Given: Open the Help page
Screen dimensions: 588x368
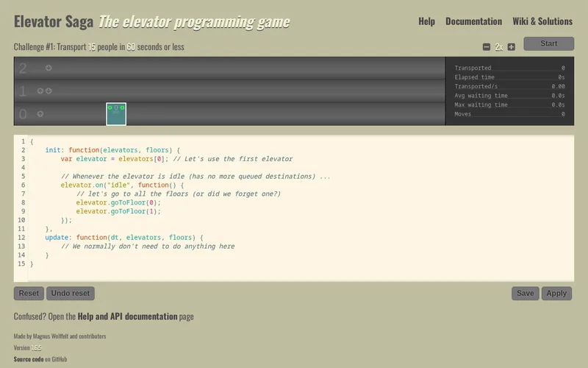Looking at the screenshot, I should coord(426,21).
